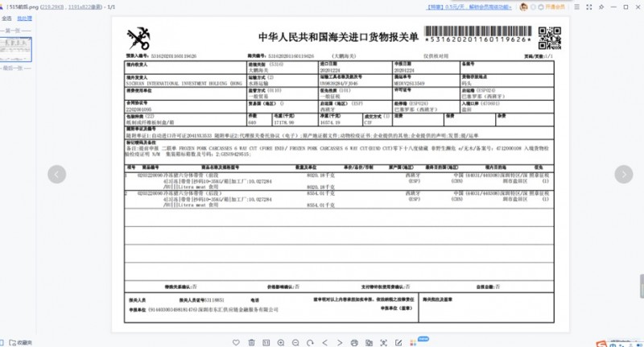The width and height of the screenshot is (644, 347).
Task: Rotate the image clockwise
Action: tap(310, 342)
